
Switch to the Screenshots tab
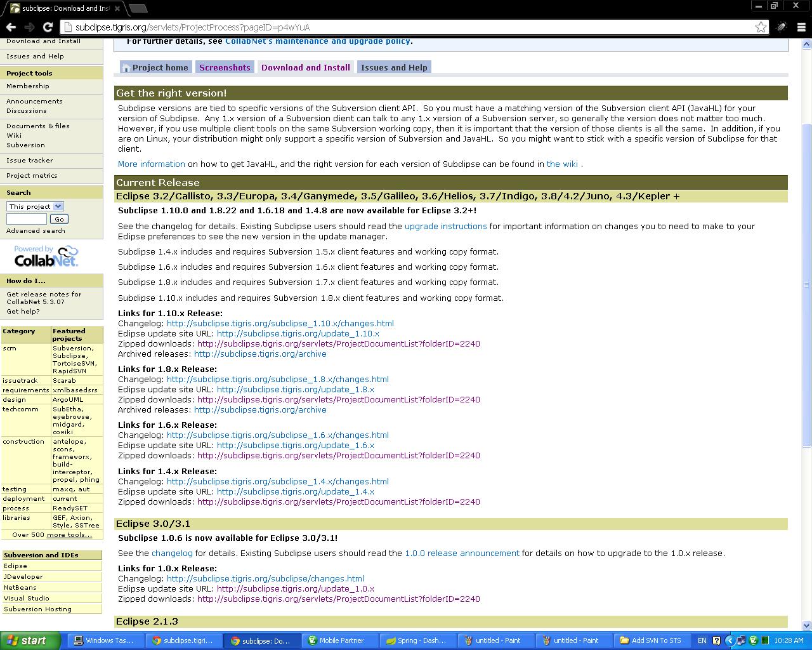(x=225, y=67)
